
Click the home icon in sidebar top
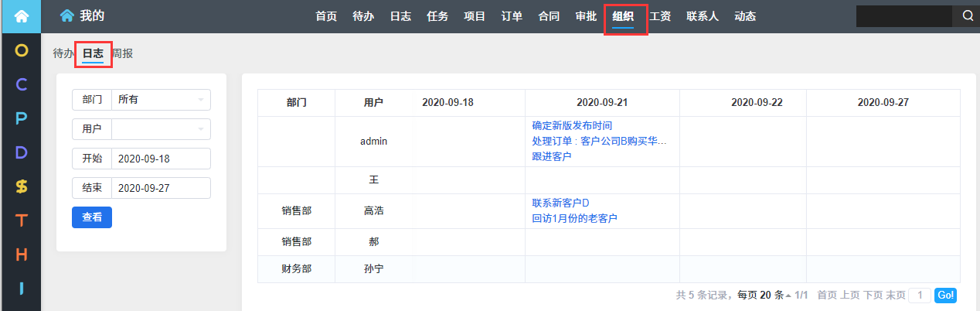21,16
